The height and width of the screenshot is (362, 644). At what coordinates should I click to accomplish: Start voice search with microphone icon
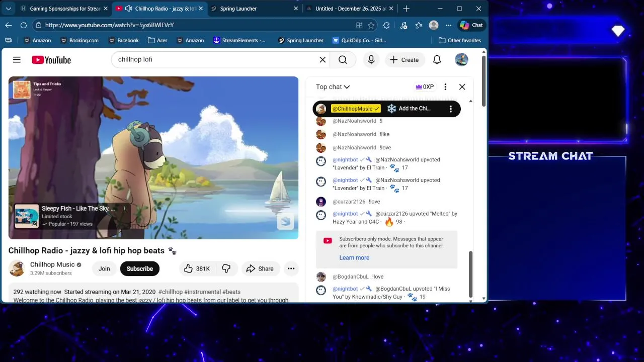pos(371,60)
